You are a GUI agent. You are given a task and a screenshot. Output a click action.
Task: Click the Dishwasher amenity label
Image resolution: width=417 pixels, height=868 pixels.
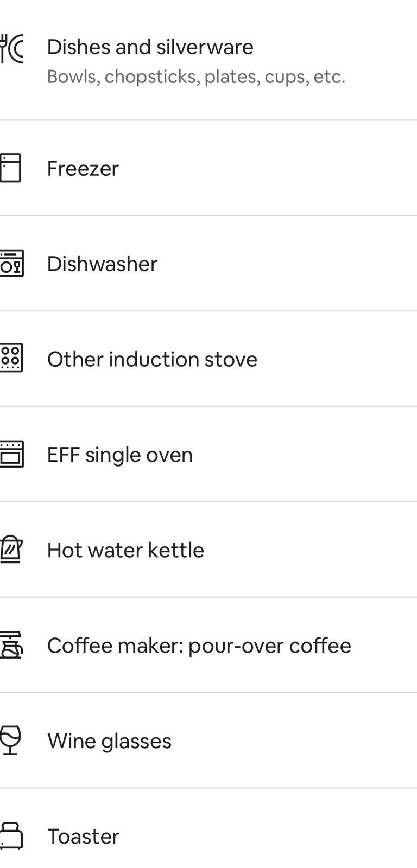(102, 264)
